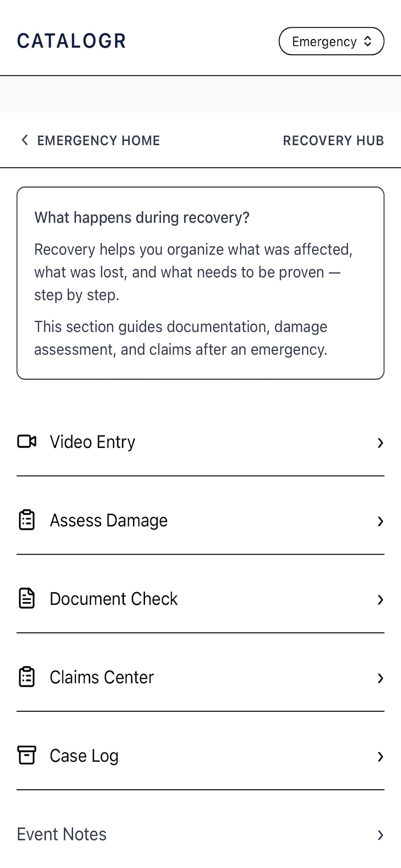Open the Emergency mode dropdown
The image size is (401, 868).
331,41
